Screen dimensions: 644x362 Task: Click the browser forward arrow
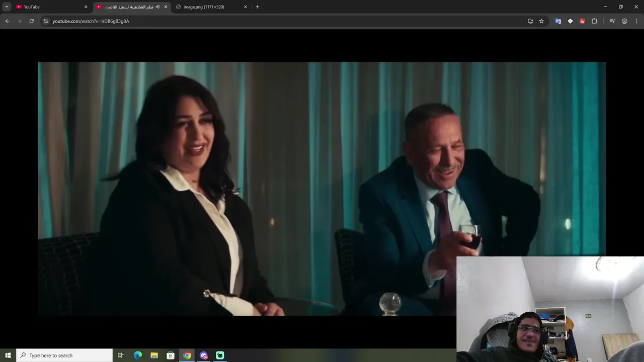(19, 21)
